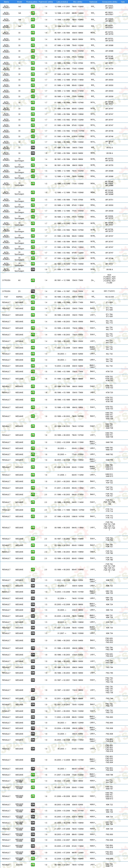This screenshot has height=868, width=128.
Task: Click the Moc silnika column header
Action: 78,2
